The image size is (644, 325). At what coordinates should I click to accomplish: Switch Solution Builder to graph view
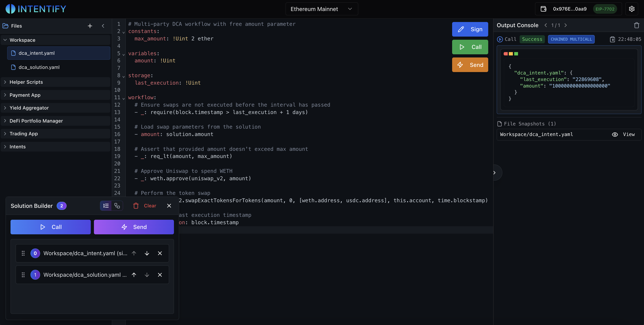pos(117,206)
